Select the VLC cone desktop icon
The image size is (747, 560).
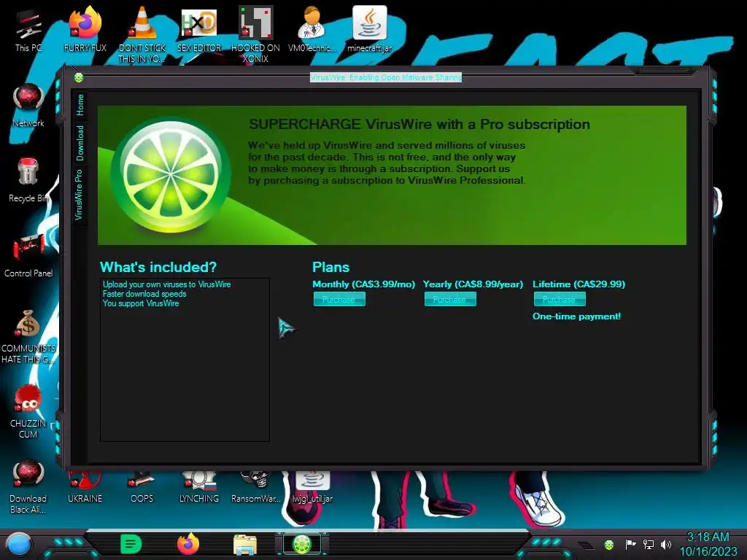(142, 34)
